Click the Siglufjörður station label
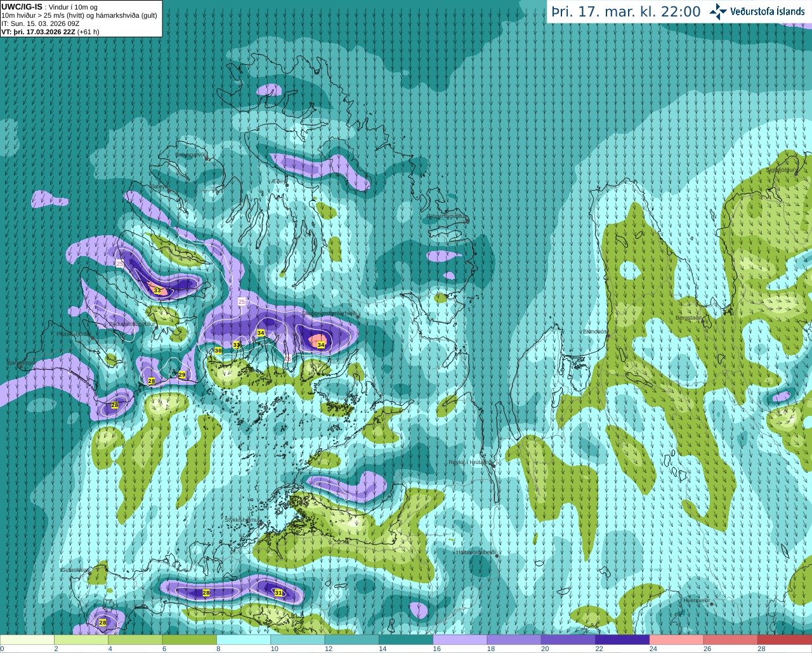This screenshot has width=812, height=653. pyautogui.click(x=781, y=170)
